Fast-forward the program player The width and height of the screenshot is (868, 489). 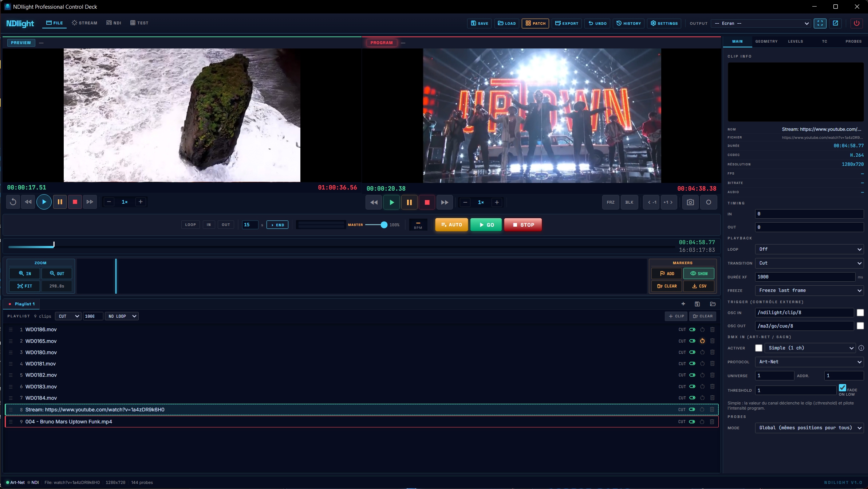pyautogui.click(x=445, y=203)
